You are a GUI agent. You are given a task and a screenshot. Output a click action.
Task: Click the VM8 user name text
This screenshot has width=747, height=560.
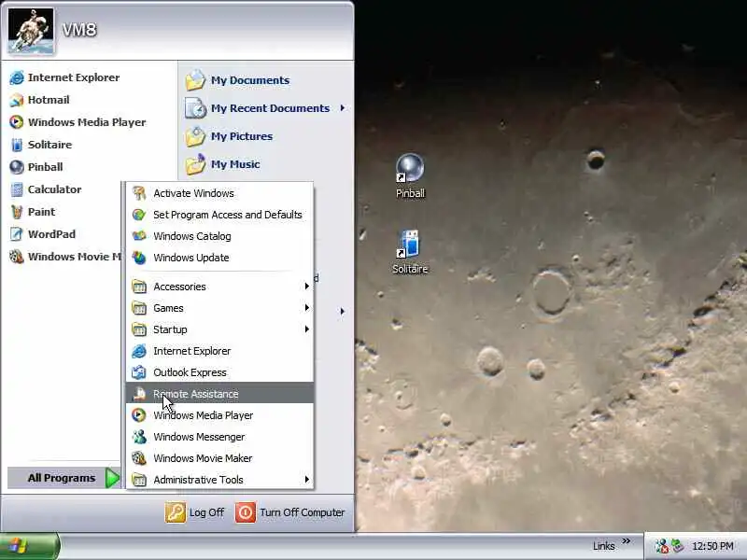coord(79,30)
